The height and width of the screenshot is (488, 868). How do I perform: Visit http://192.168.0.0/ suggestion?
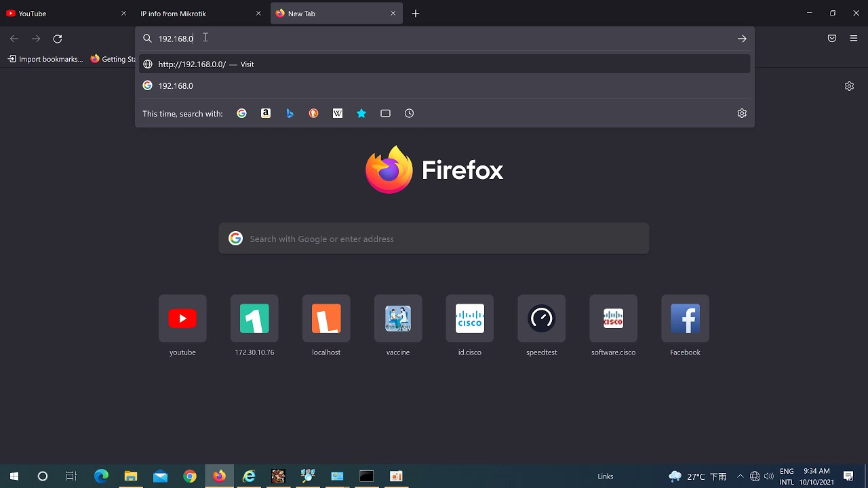(x=444, y=64)
